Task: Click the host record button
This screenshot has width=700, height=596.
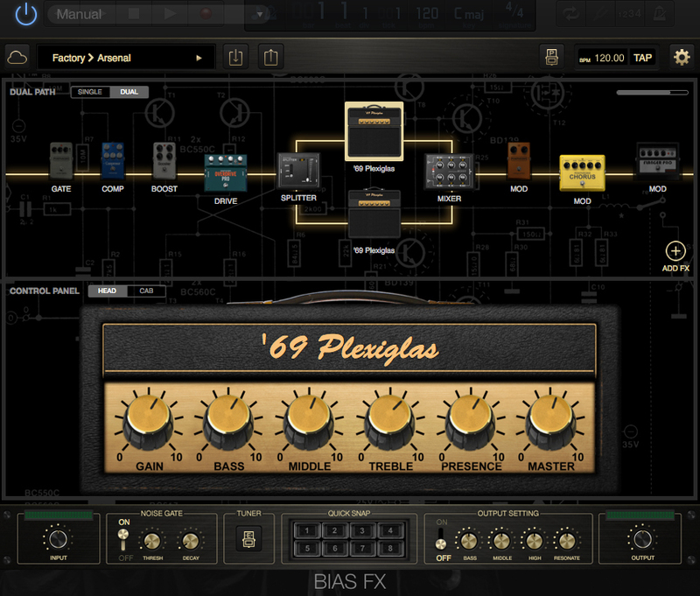Action: tap(206, 14)
